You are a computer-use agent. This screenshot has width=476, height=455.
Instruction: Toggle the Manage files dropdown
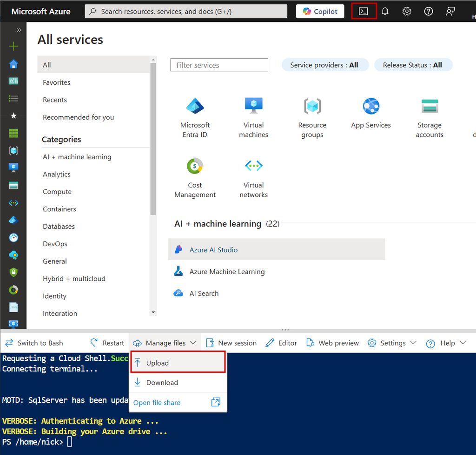tap(165, 343)
